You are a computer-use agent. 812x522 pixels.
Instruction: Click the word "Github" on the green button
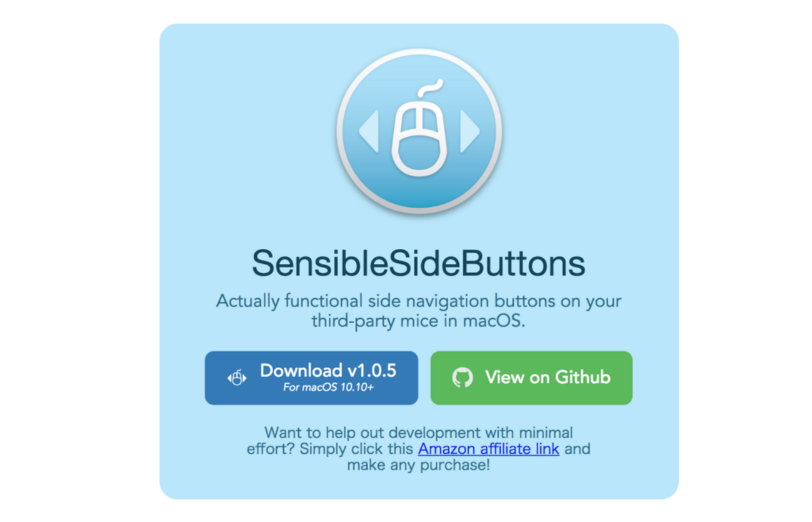(583, 378)
